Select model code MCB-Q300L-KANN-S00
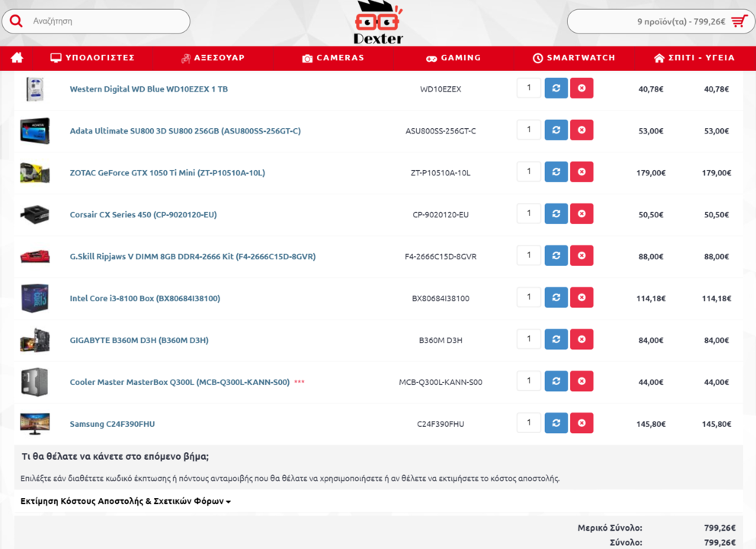 click(x=440, y=383)
